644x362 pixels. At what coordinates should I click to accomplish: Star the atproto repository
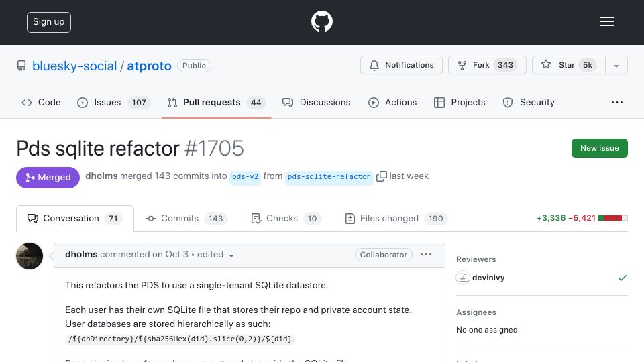tap(568, 65)
